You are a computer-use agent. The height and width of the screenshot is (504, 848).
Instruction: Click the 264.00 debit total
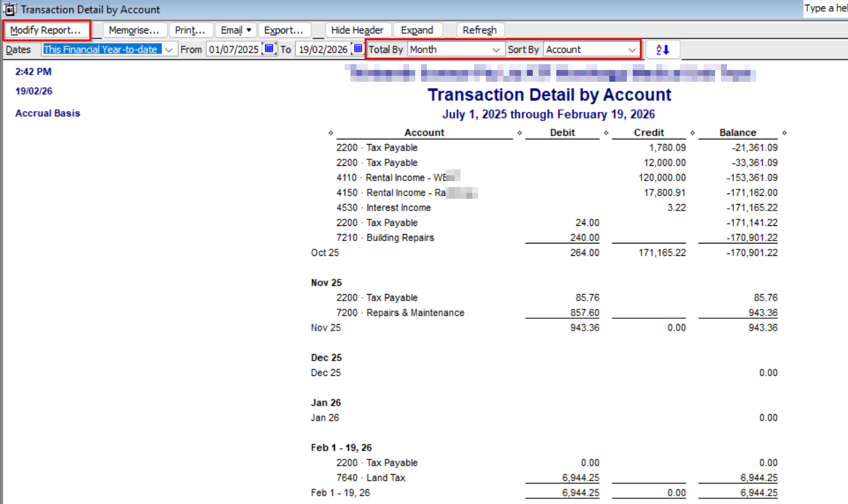point(585,253)
